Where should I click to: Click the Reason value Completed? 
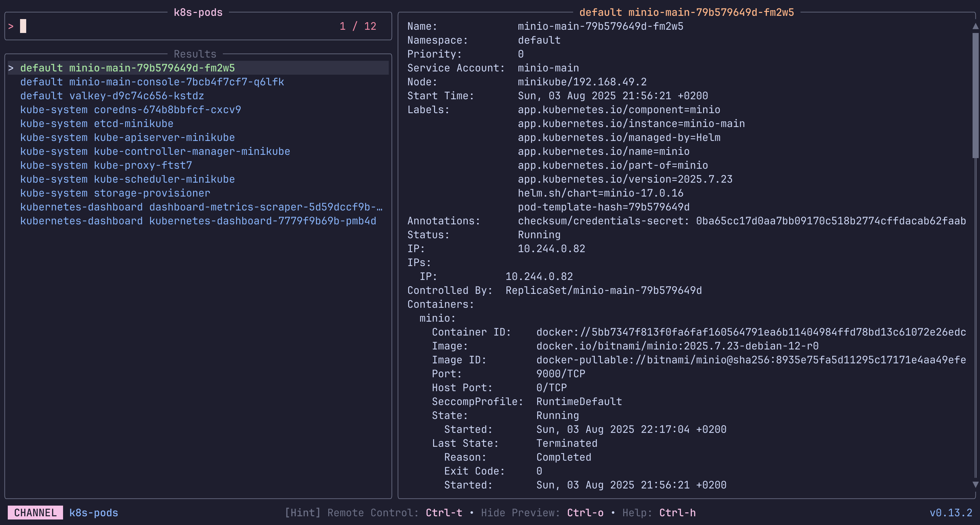pyautogui.click(x=564, y=457)
